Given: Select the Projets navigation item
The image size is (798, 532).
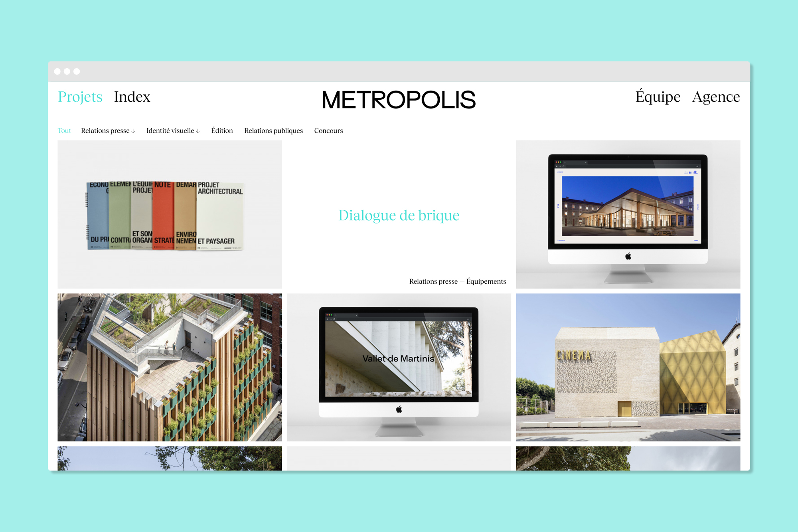Looking at the screenshot, I should pos(80,97).
